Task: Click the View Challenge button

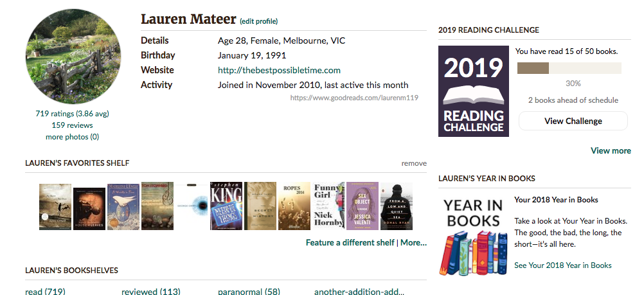Action: (x=573, y=121)
